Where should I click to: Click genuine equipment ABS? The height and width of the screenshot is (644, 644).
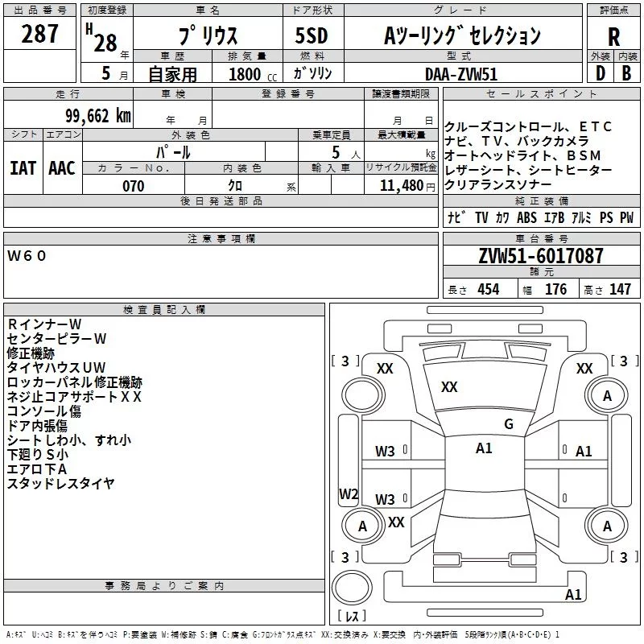point(526,217)
